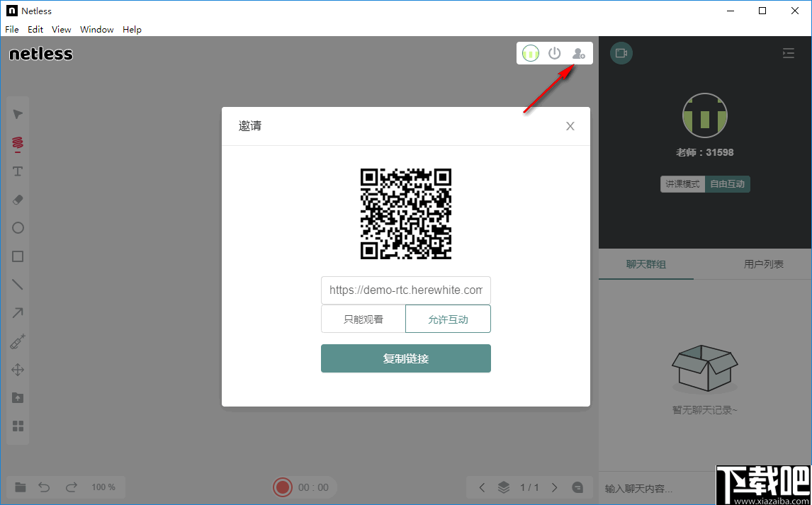
Task: Open the Help menu
Action: [x=132, y=30]
